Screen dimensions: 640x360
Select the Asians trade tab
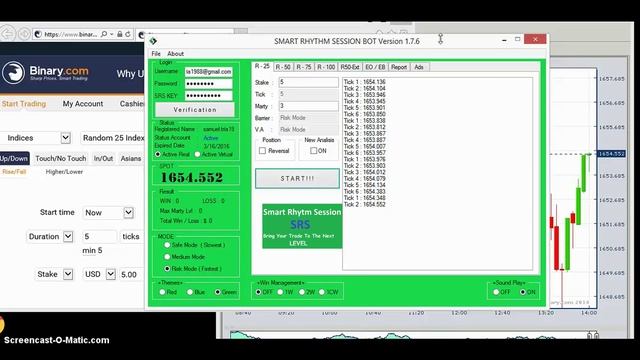click(x=131, y=158)
